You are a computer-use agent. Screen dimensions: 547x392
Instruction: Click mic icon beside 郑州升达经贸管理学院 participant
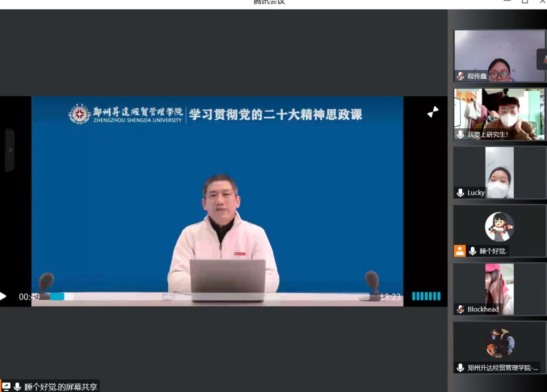460,368
